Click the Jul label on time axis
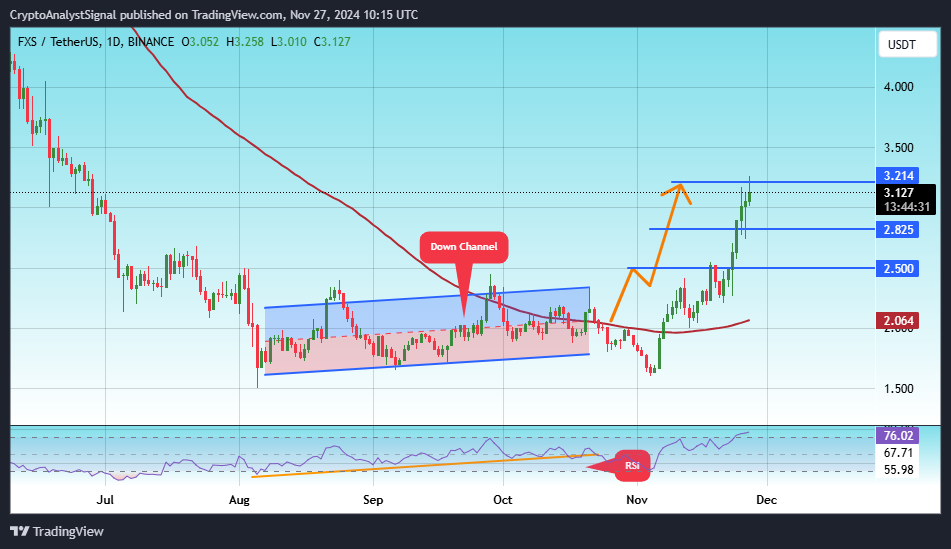951x549 pixels. [106, 500]
